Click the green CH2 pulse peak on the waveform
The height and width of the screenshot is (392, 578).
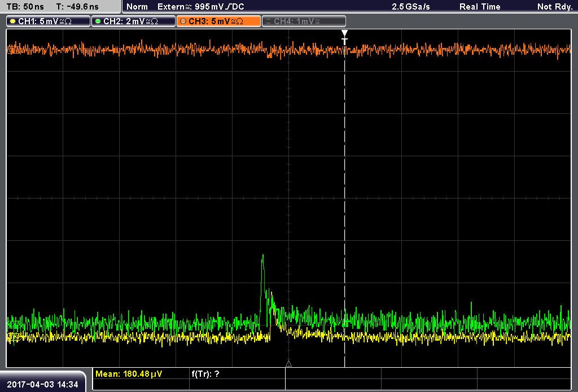click(x=263, y=256)
